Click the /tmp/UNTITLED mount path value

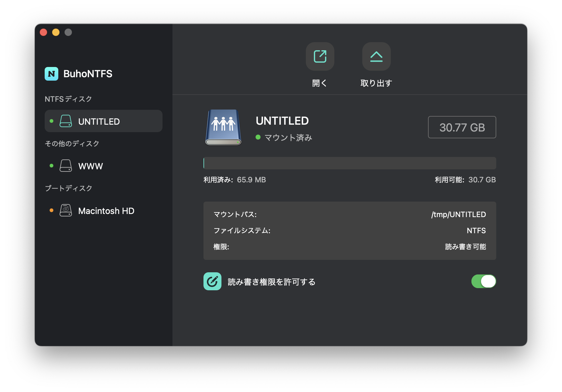[x=458, y=214]
